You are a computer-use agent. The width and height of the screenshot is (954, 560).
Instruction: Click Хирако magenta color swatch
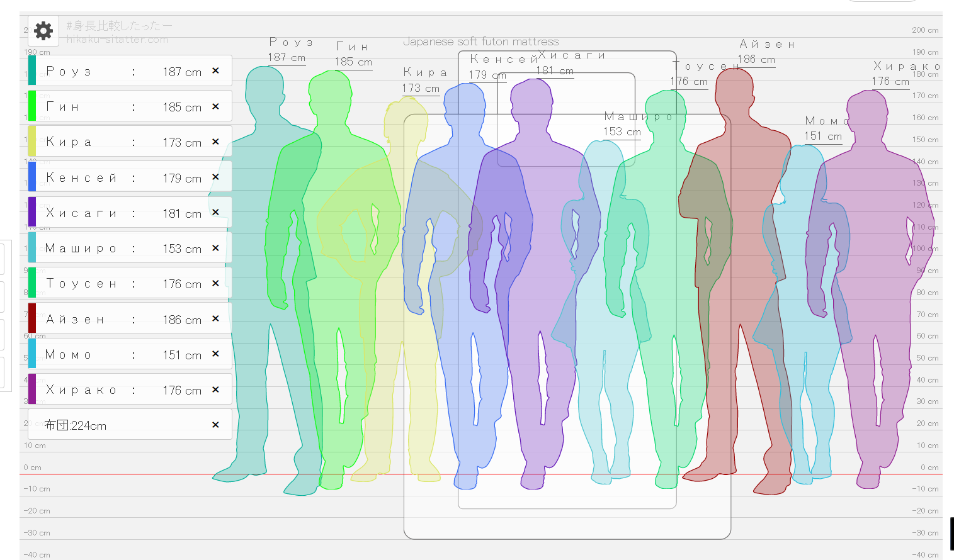[x=32, y=389]
